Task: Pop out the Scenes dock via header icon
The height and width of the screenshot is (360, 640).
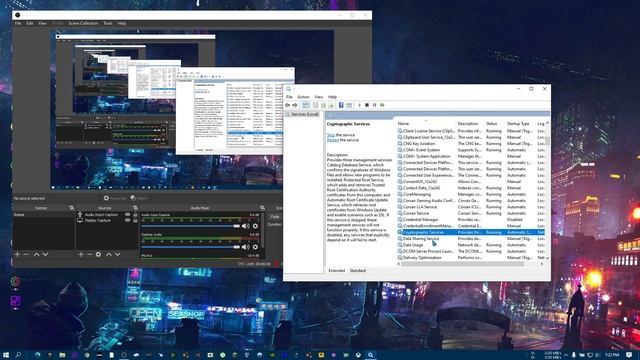Action: (71, 208)
